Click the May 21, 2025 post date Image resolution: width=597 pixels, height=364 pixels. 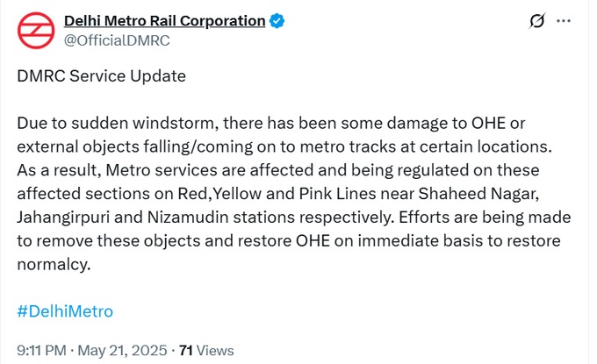pos(122,350)
